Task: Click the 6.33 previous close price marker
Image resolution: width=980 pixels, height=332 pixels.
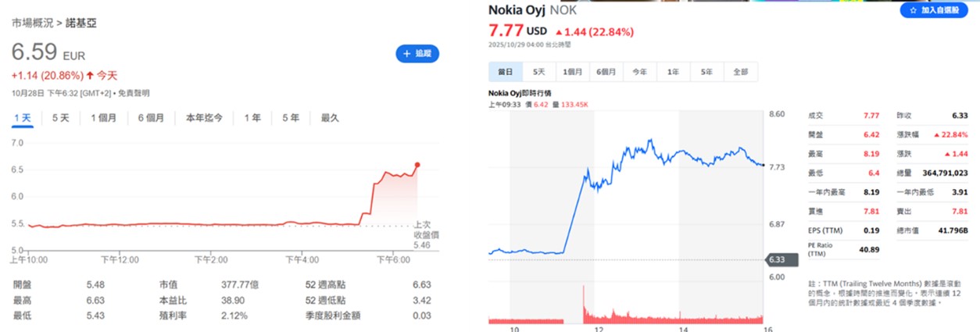Action: point(776,259)
